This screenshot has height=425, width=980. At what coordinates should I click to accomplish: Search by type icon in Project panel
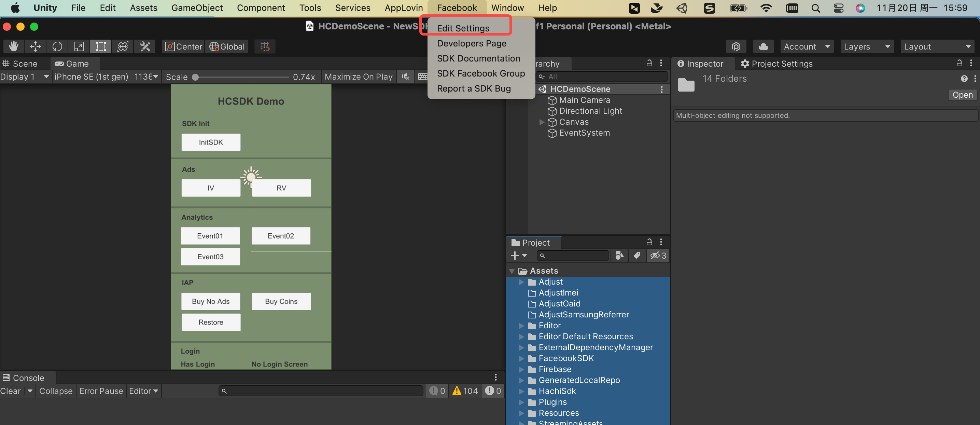click(619, 255)
